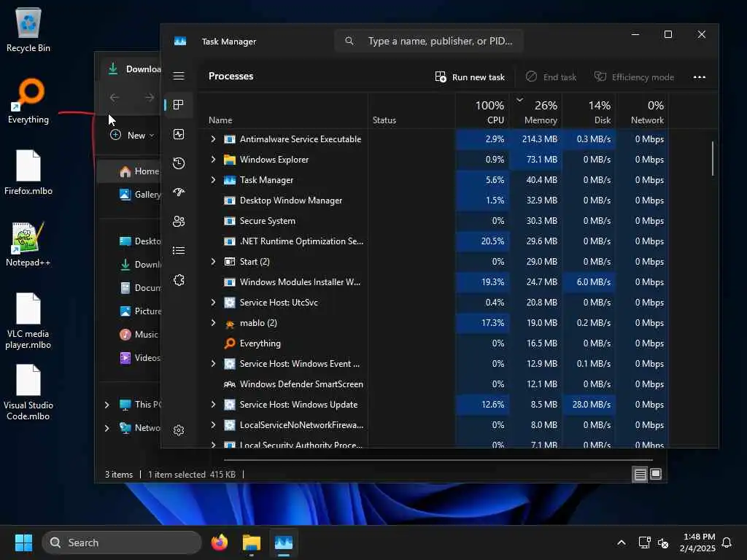747x560 pixels.
Task: Open Videos folder in Explorer sidebar
Action: pyautogui.click(x=139, y=357)
